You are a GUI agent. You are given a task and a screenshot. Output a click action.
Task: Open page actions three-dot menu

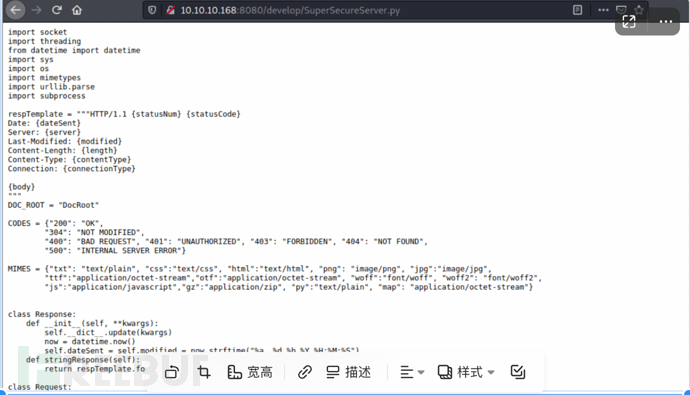[x=603, y=10]
